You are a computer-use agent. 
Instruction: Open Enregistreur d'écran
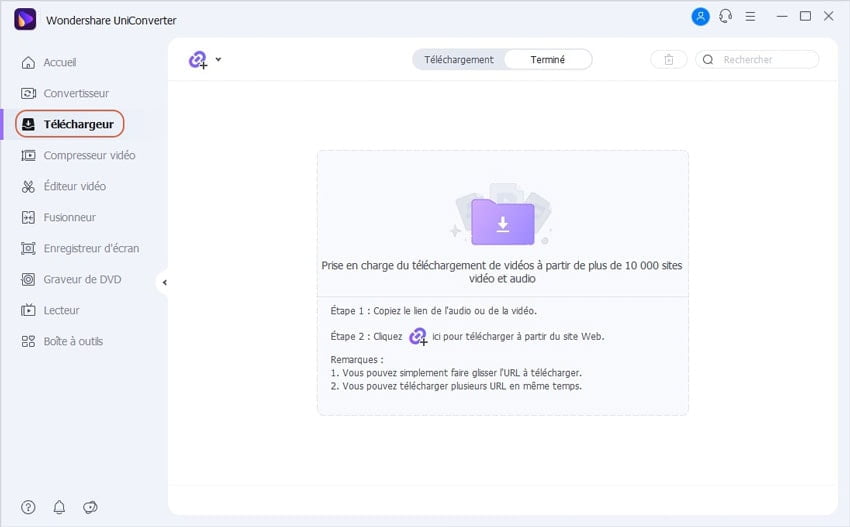(90, 249)
